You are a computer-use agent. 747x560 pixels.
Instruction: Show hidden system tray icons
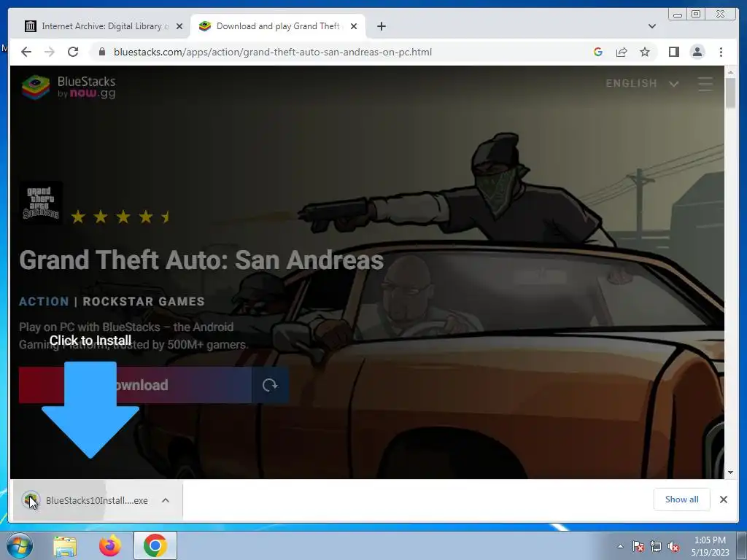pos(620,546)
